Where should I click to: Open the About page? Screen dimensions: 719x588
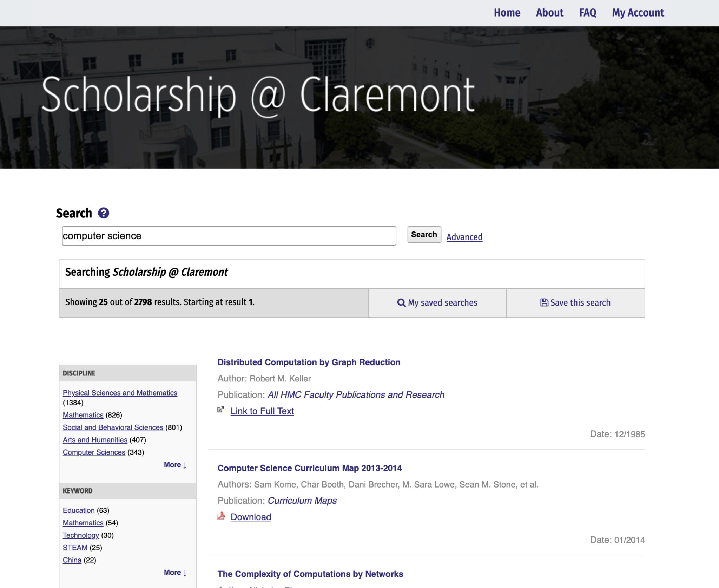[550, 13]
